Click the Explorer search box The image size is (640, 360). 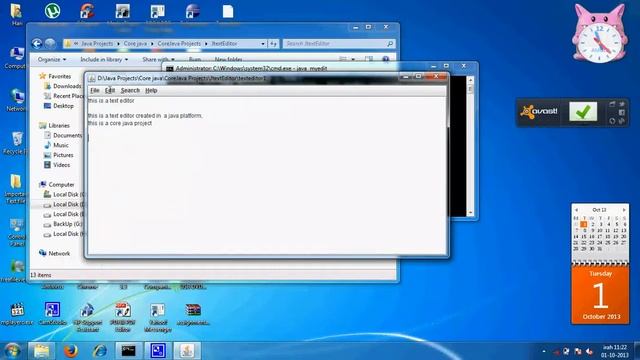point(339,44)
